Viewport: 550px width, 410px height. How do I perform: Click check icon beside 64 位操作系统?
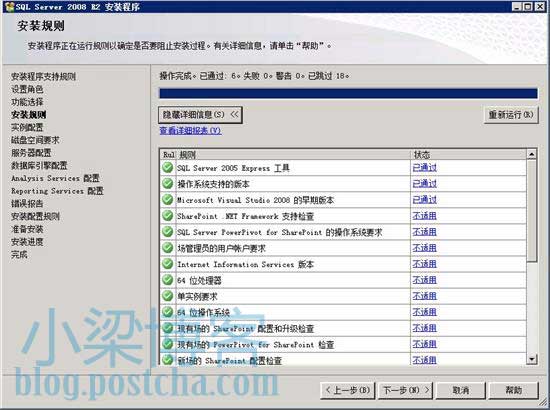[x=168, y=312]
